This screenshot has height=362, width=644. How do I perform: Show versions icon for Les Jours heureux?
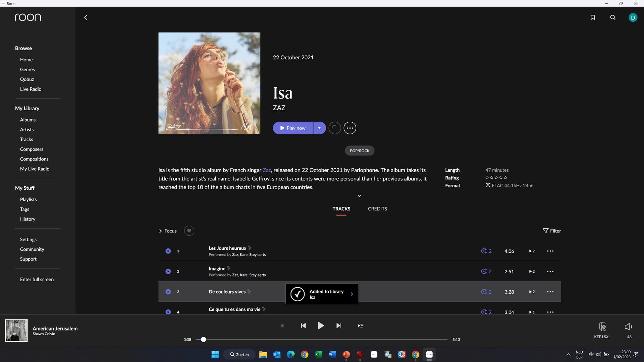click(x=486, y=251)
